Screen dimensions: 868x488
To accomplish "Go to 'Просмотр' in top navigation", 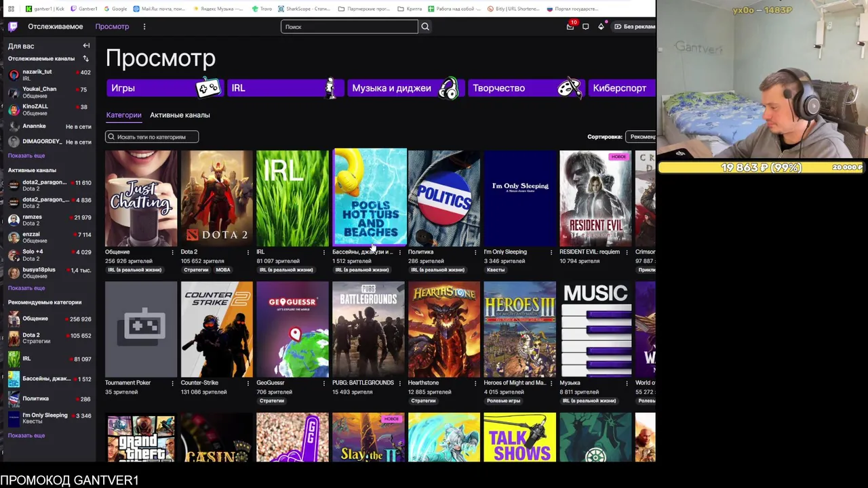I will 112,26.
